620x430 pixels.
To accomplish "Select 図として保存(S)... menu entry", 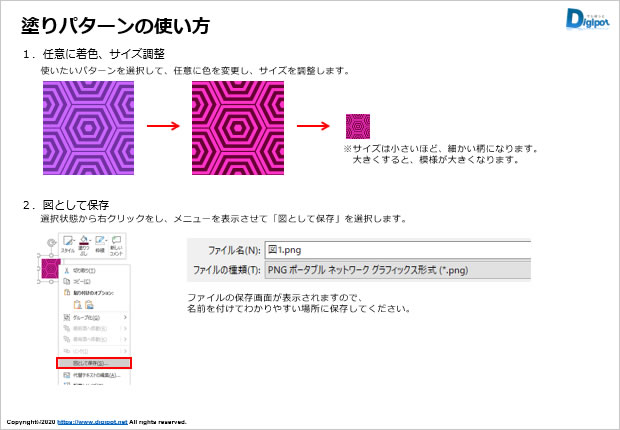I will [94, 363].
